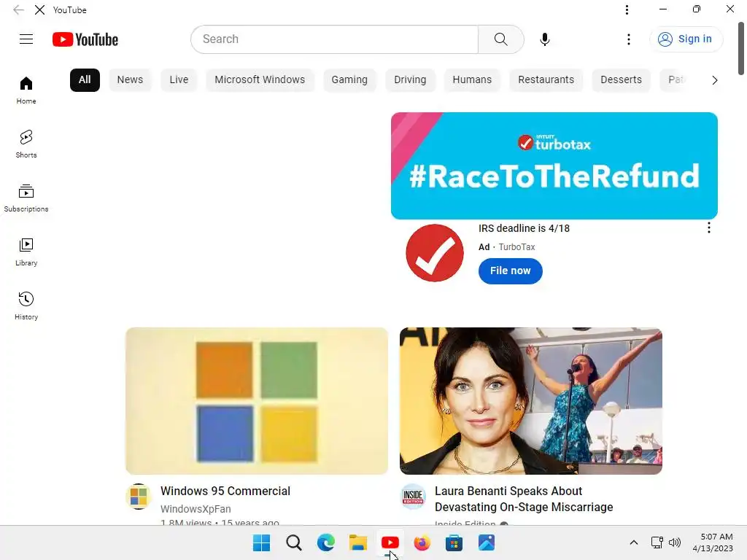Screen dimensions: 747x560
Task: Play Windows 95 Commercial thumbnail
Action: pos(257,401)
